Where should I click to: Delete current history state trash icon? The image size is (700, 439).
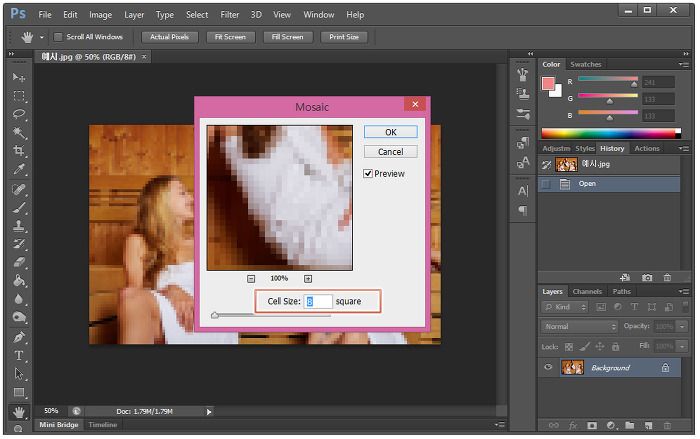(x=667, y=277)
